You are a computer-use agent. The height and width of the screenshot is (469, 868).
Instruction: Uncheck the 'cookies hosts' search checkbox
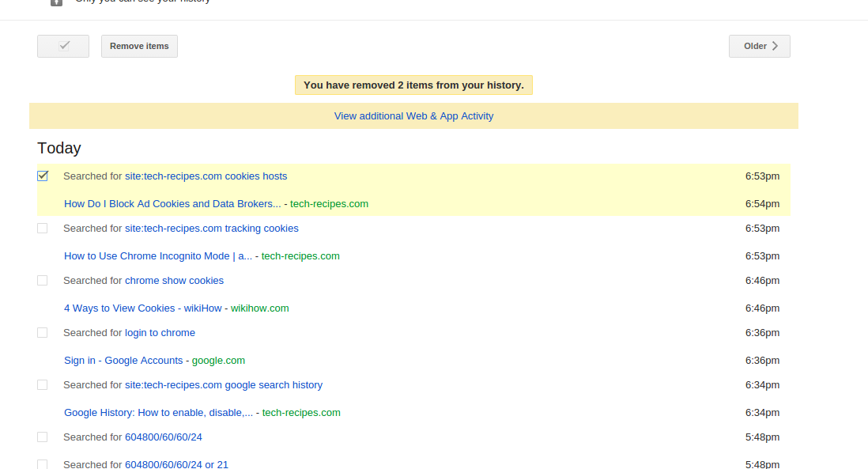[43, 176]
